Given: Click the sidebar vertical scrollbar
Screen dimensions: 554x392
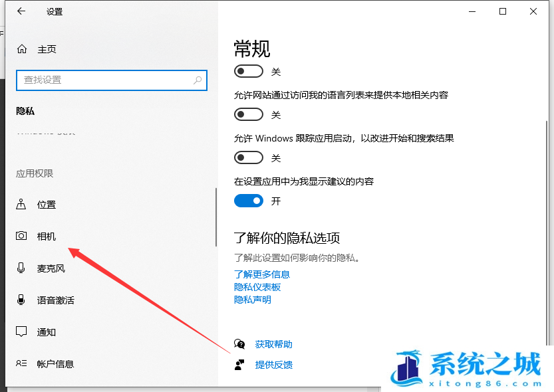Looking at the screenshot, I should [216, 217].
